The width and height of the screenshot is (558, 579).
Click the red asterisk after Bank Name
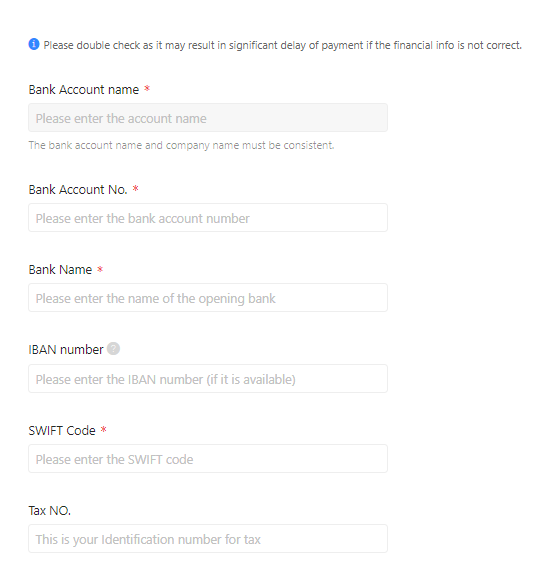(100, 269)
